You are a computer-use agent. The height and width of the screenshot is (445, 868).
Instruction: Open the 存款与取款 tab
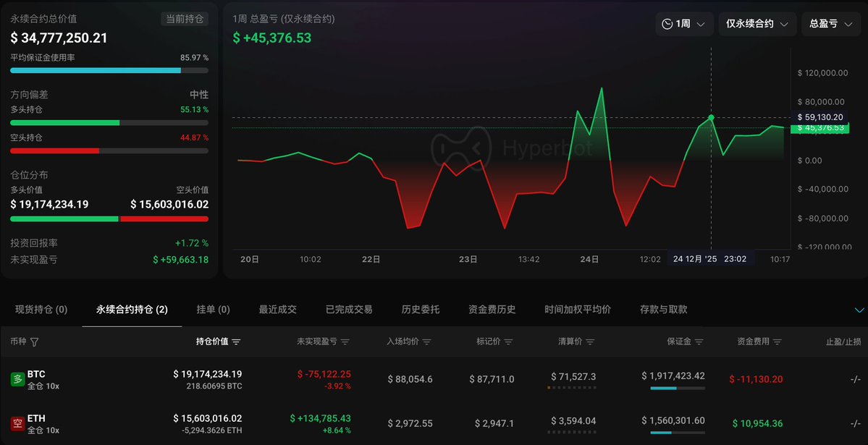(x=663, y=310)
